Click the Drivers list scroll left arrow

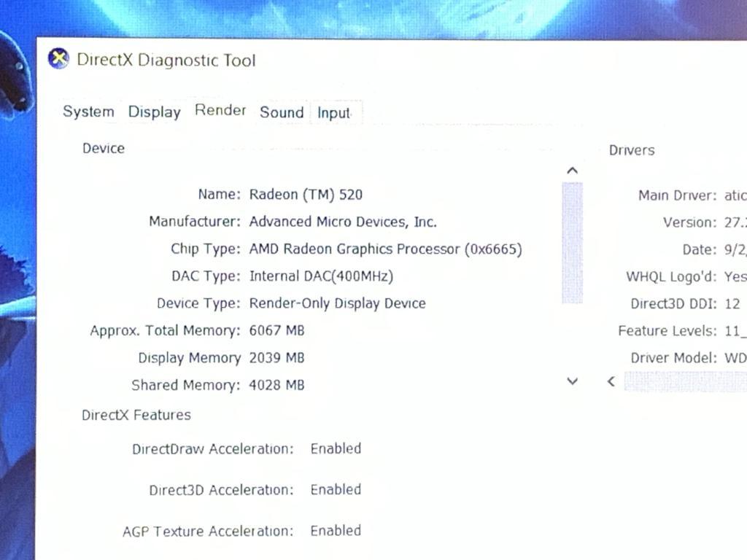[611, 381]
